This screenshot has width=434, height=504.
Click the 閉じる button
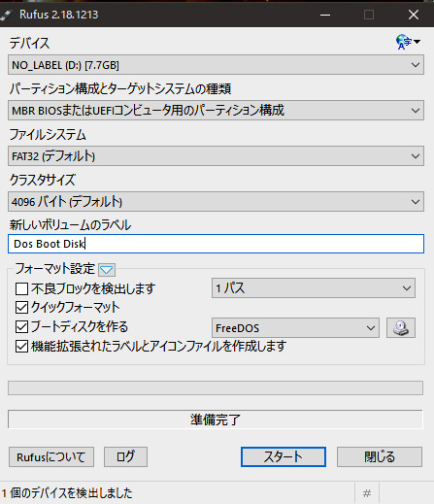pyautogui.click(x=380, y=456)
